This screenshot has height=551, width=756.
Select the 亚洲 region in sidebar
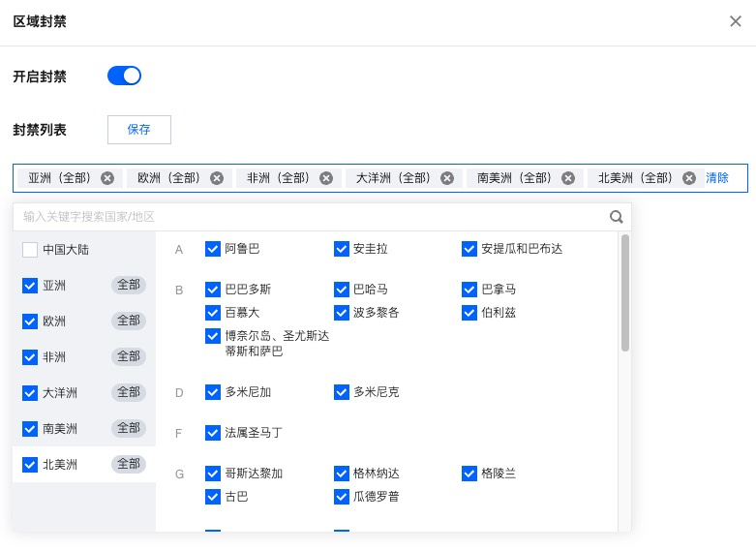click(55, 286)
